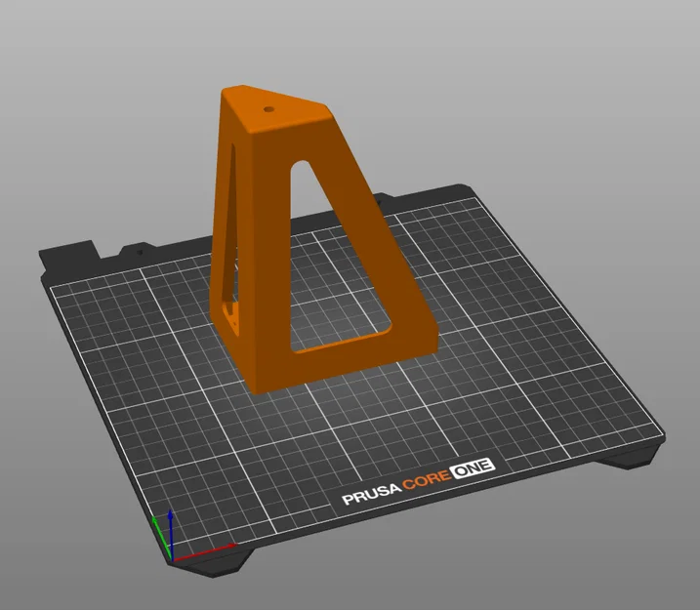This screenshot has height=610, width=700.
Task: Click the triangular cutout on the model's side
Action: [x=340, y=259]
